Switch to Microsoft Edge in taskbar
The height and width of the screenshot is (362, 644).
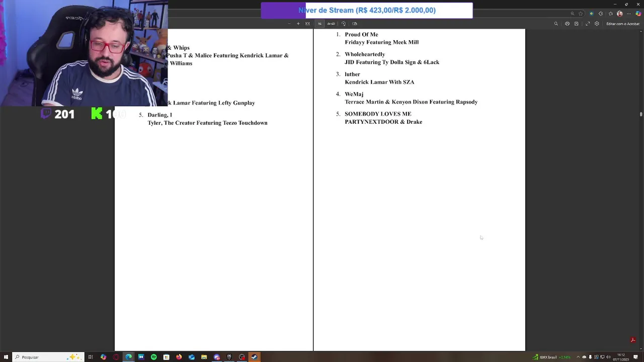pyautogui.click(x=129, y=357)
